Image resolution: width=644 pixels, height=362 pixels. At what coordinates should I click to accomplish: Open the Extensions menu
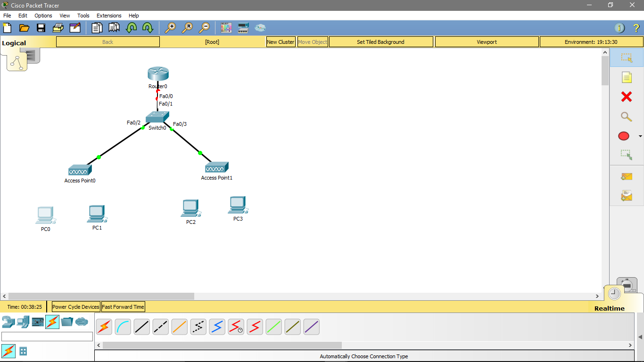(108, 16)
